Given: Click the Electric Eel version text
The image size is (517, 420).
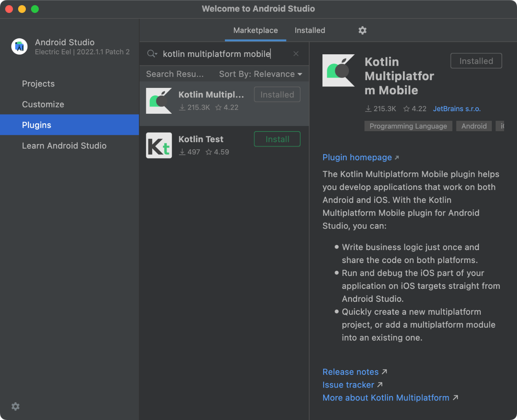Looking at the screenshot, I should (x=82, y=52).
